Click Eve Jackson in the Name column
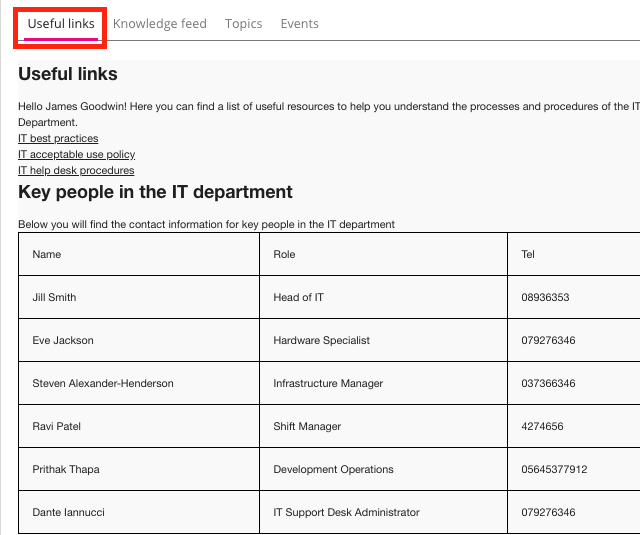Screen dimensions: 640x535 [63, 340]
